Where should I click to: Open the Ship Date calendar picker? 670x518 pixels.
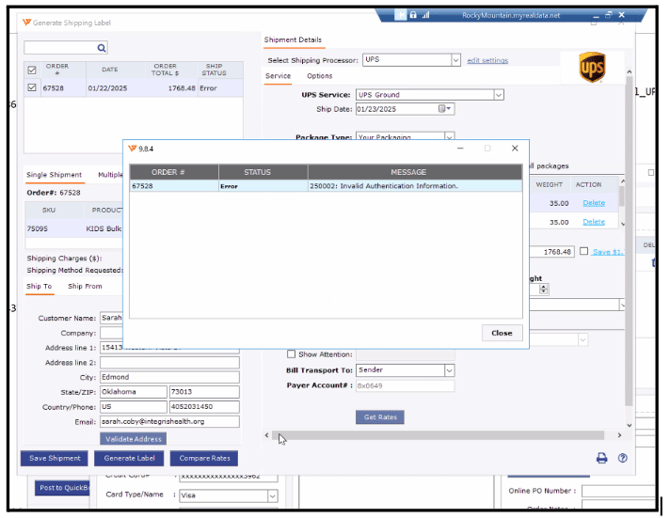pos(447,109)
